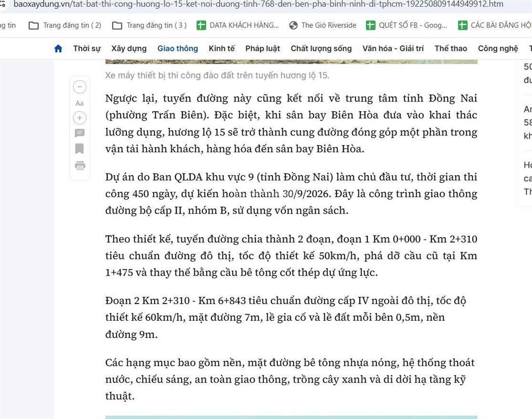Image resolution: width=532 pixels, height=419 pixels.
Task: Open the Chất lượng sống section
Action: [321, 48]
